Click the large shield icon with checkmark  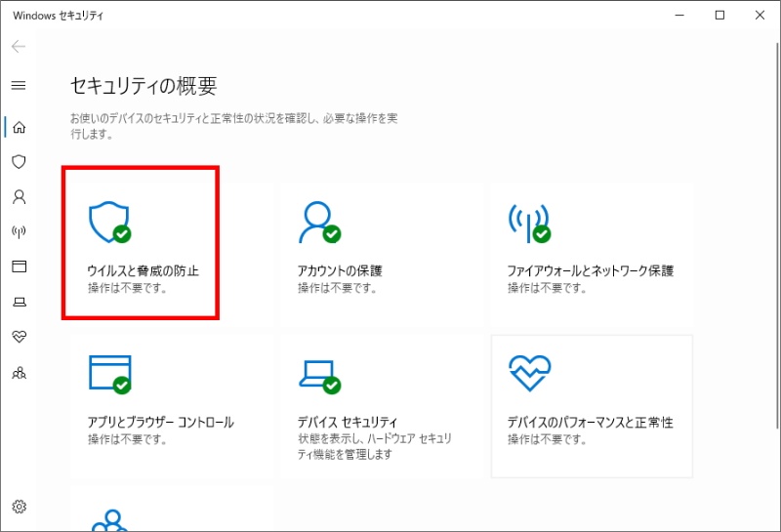click(108, 223)
